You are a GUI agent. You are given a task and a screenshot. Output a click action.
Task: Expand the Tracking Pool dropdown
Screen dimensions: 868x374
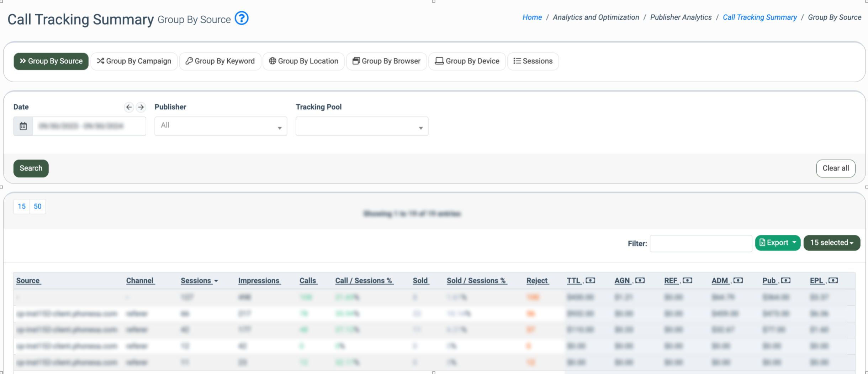click(362, 126)
